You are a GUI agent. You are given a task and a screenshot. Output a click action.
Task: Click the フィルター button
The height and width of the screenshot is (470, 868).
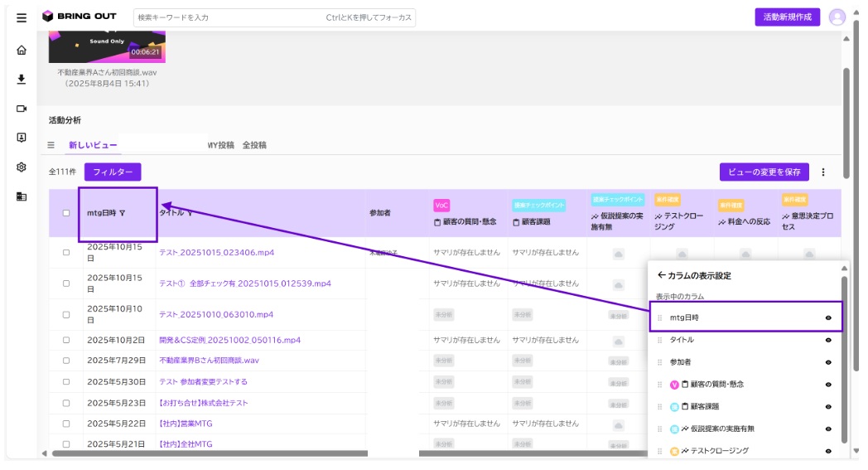pos(113,172)
